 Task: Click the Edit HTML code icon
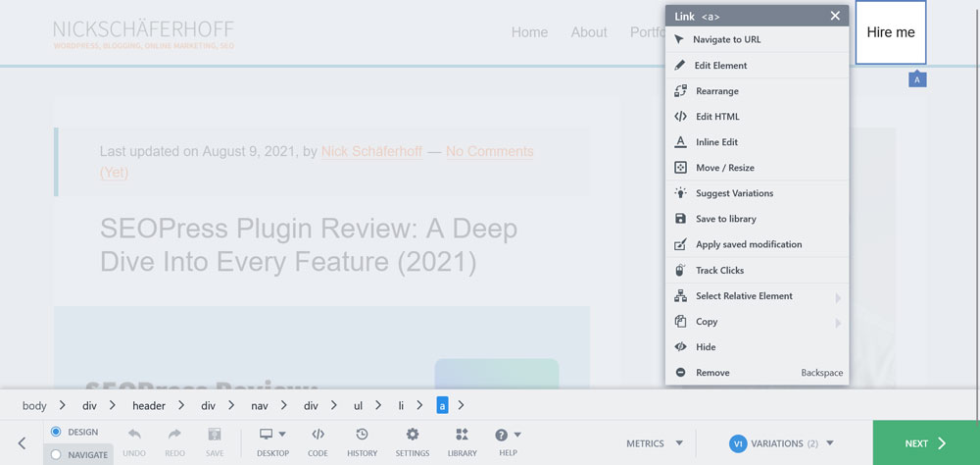[681, 117]
